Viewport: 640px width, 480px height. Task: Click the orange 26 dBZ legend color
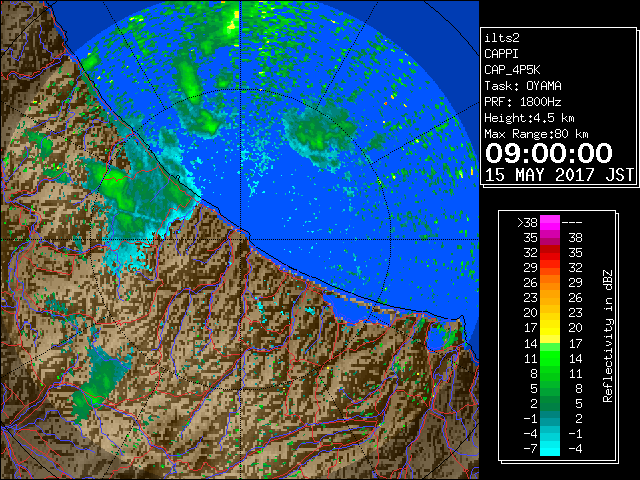550,282
